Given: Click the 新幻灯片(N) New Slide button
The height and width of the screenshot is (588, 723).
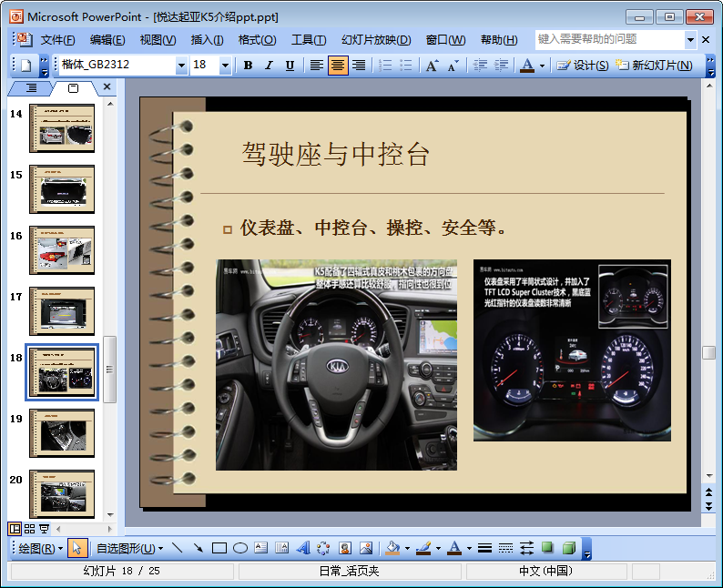Looking at the screenshot, I should pos(655,66).
